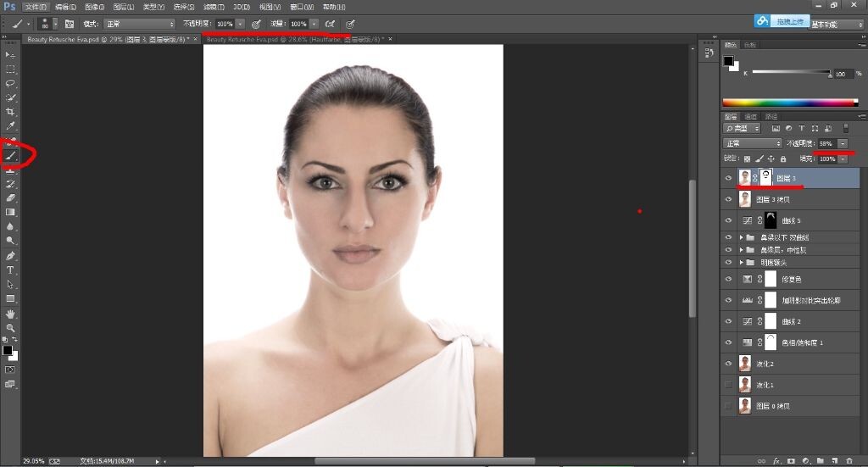The width and height of the screenshot is (868, 467).
Task: Toggle tablet pressure for opacity
Action: coord(256,24)
